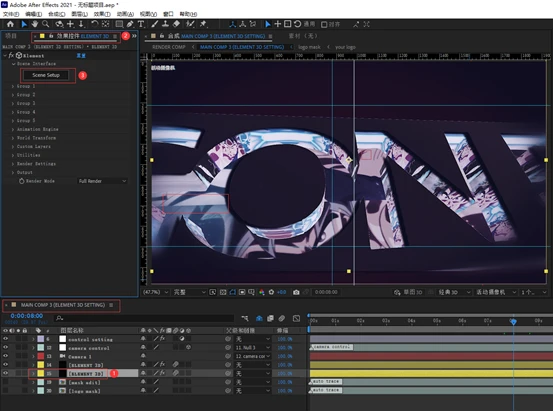
Task: Expand the World Transform section
Action: [13, 138]
